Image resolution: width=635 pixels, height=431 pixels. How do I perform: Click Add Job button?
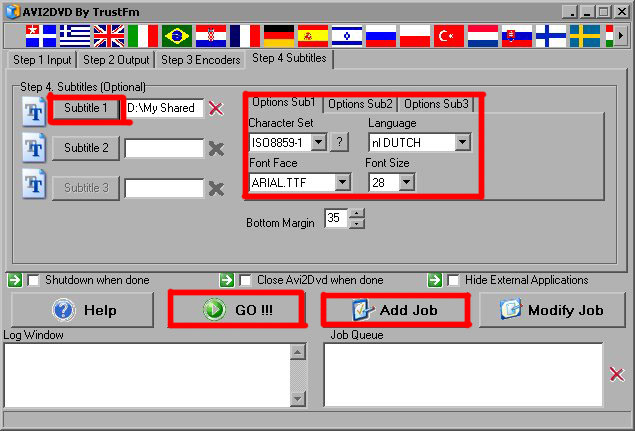coord(396,310)
